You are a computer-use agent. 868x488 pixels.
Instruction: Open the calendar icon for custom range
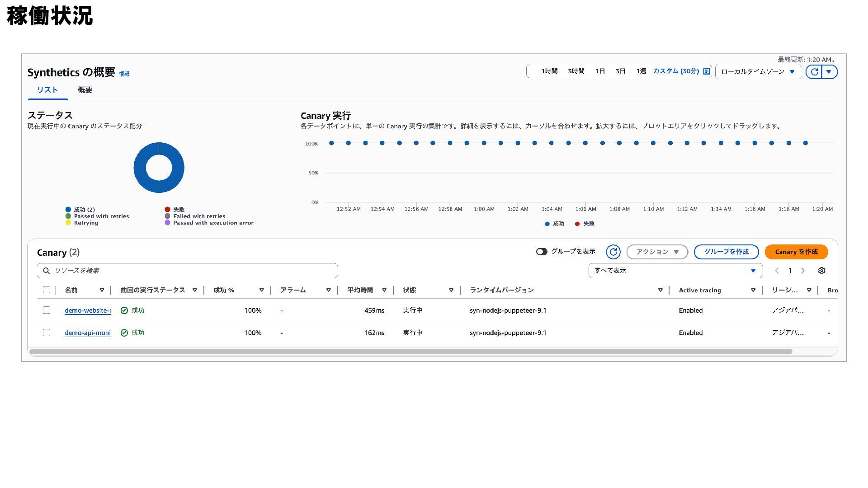point(707,71)
